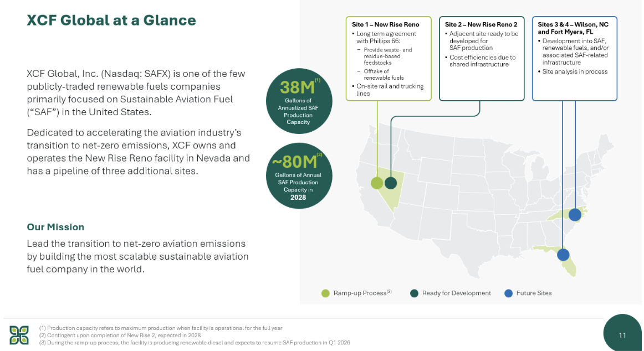The height and width of the screenshot is (351, 644).
Task: Click footnote 3 about ramp-up process
Action: (x=195, y=343)
